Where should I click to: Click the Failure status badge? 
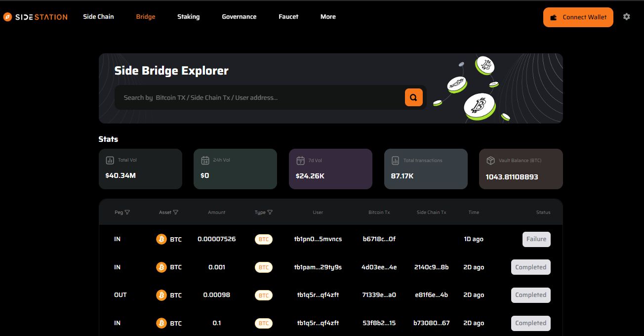[536, 239]
